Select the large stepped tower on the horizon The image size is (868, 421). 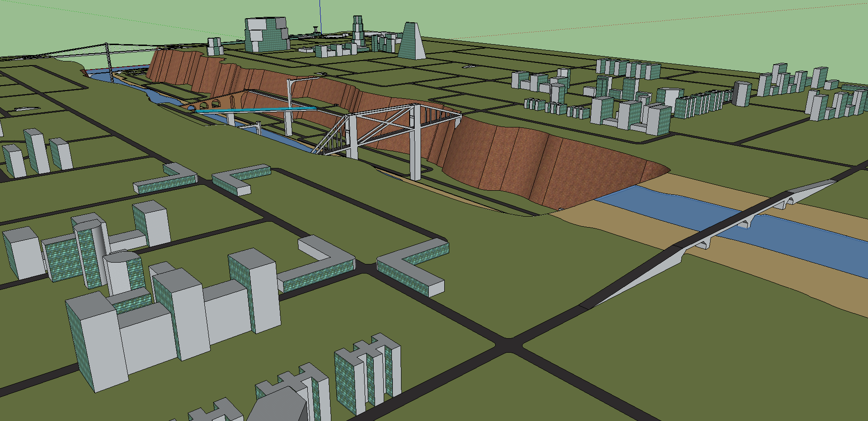266,34
